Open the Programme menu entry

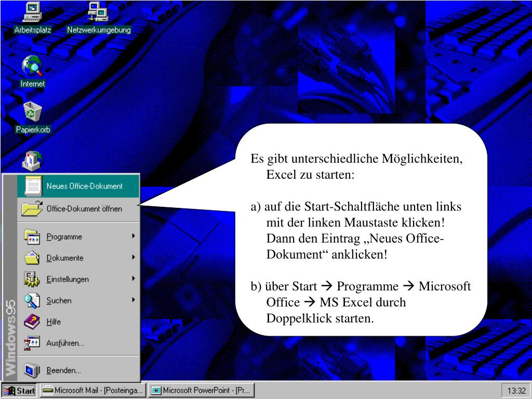[x=78, y=236]
